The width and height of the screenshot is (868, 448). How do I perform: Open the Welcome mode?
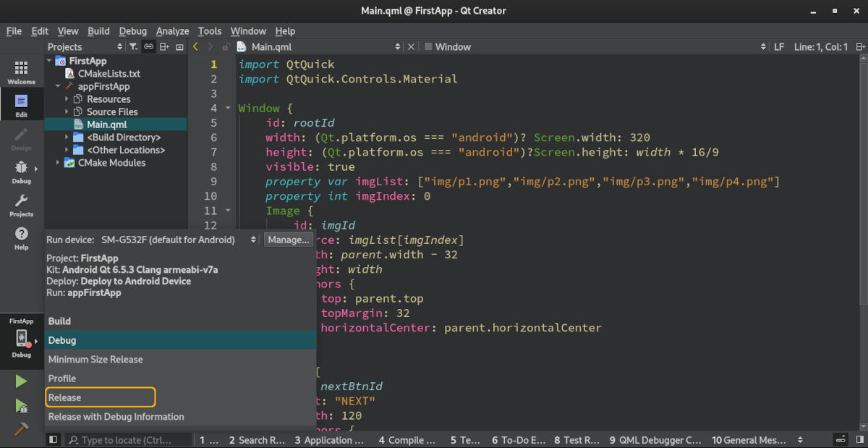coord(21,72)
